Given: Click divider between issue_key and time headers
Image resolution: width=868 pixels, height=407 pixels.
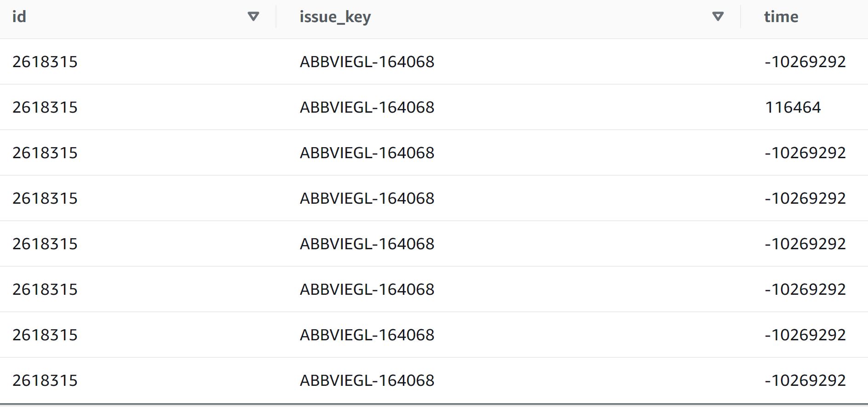Looking at the screenshot, I should tap(741, 17).
